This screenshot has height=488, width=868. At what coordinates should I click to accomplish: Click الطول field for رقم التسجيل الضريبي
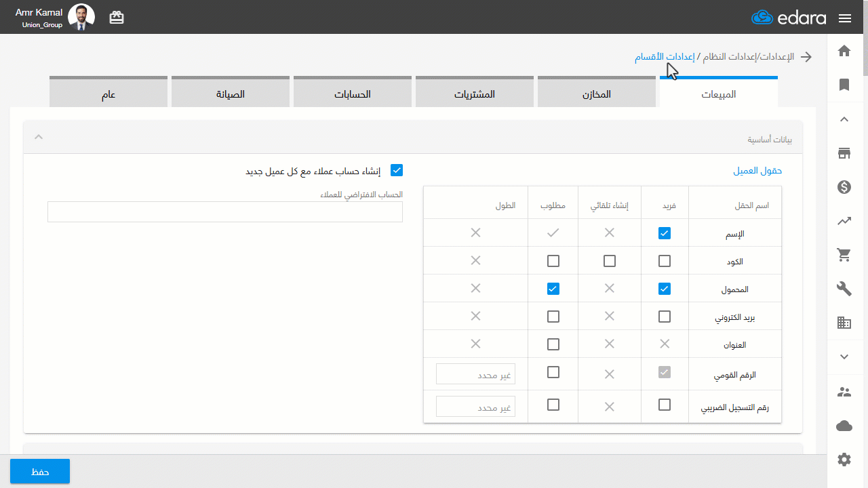[x=475, y=407]
